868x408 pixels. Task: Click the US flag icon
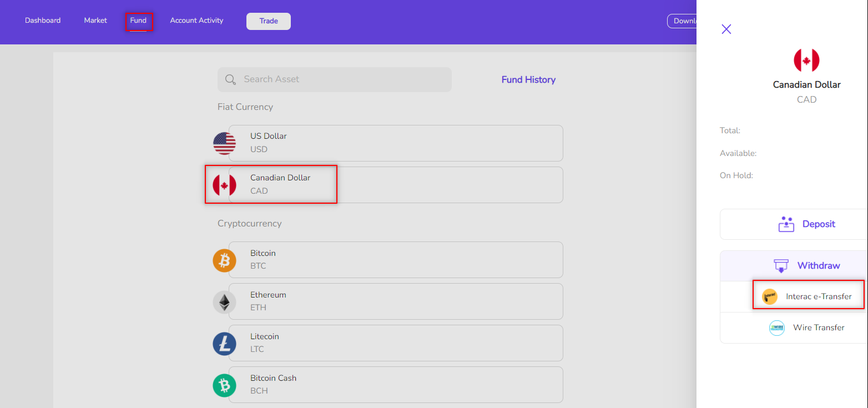point(224,143)
